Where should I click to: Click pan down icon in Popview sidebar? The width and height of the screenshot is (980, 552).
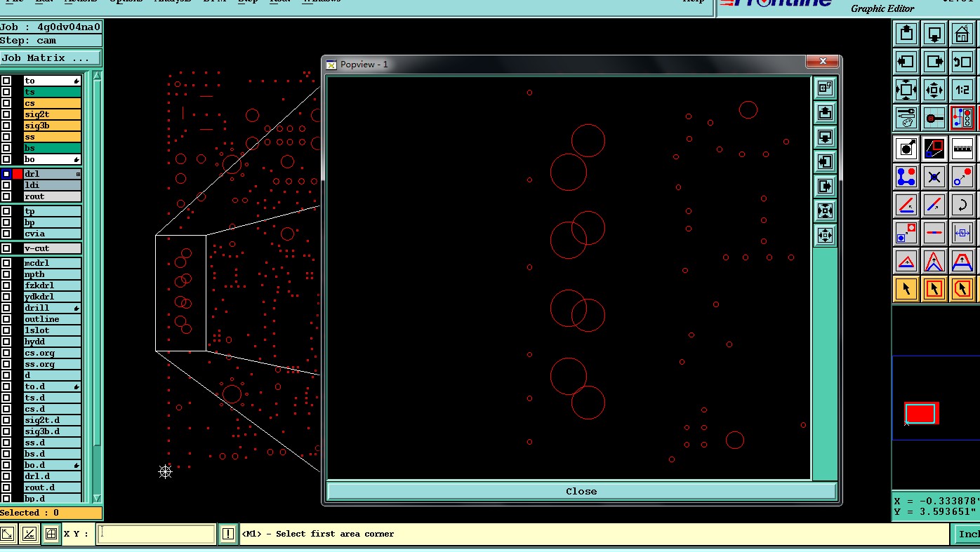(x=825, y=137)
